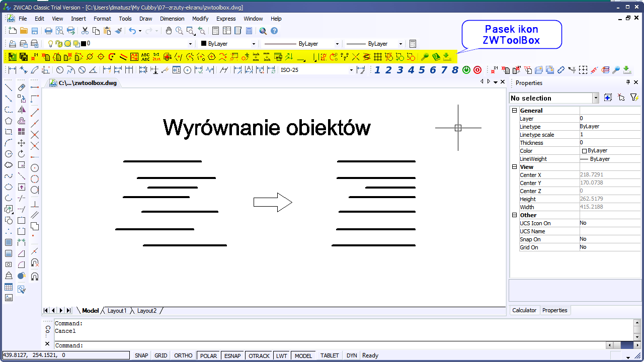Screen dimensions: 644x362
Task: Toggle GRID display in status bar
Action: (x=161, y=355)
